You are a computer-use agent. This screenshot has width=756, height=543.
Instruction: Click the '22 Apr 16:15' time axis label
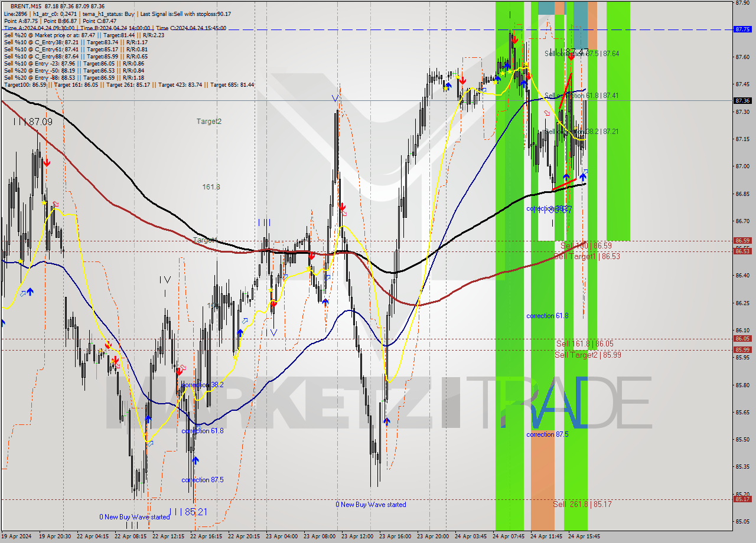click(206, 537)
